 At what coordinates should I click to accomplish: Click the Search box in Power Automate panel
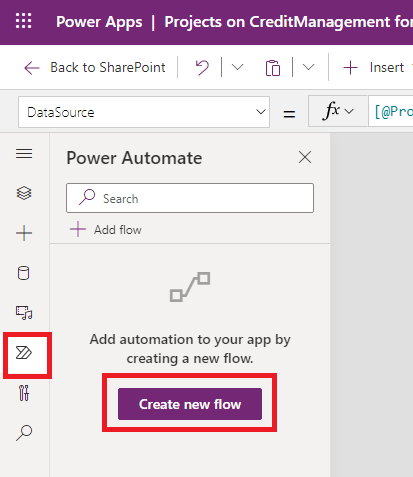coord(190,198)
